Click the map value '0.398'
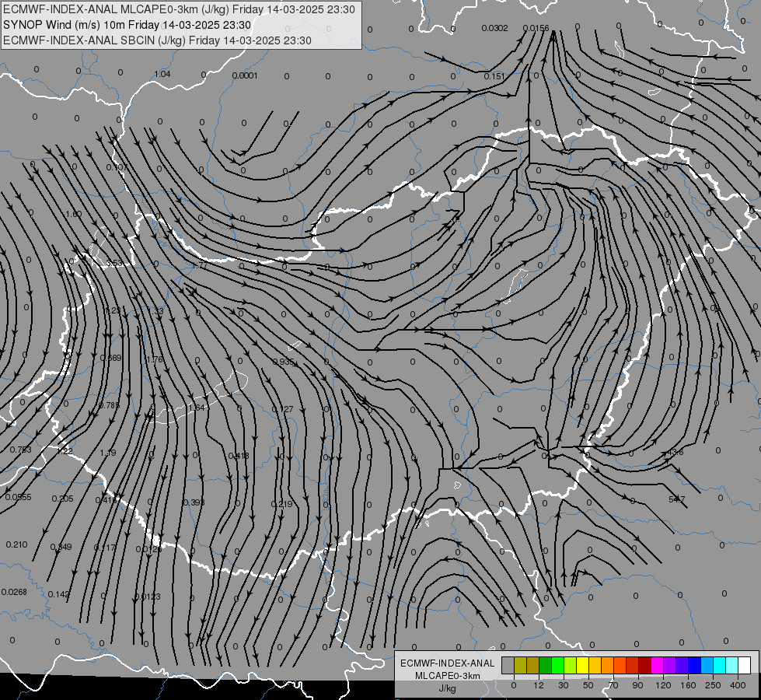This screenshot has width=761, height=700. tap(194, 502)
